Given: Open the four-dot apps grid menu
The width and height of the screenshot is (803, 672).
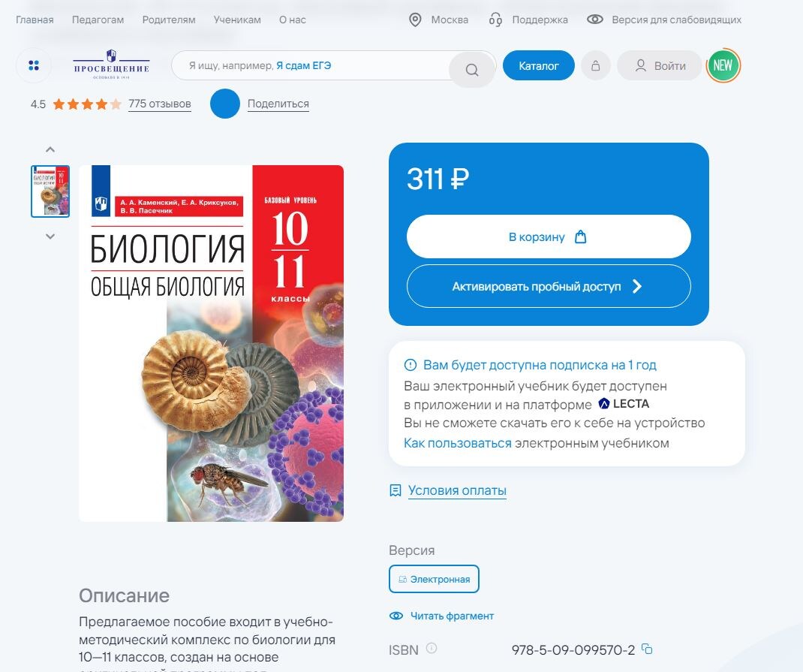Looking at the screenshot, I should 34,65.
